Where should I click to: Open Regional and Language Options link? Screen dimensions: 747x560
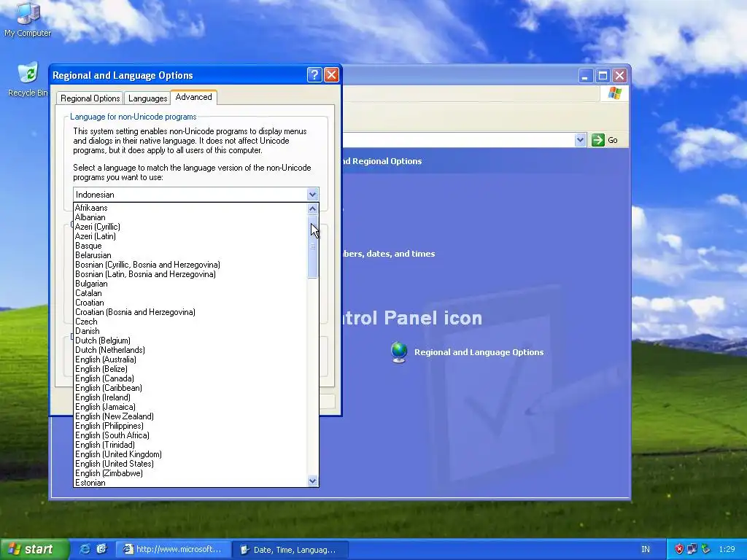tap(479, 352)
